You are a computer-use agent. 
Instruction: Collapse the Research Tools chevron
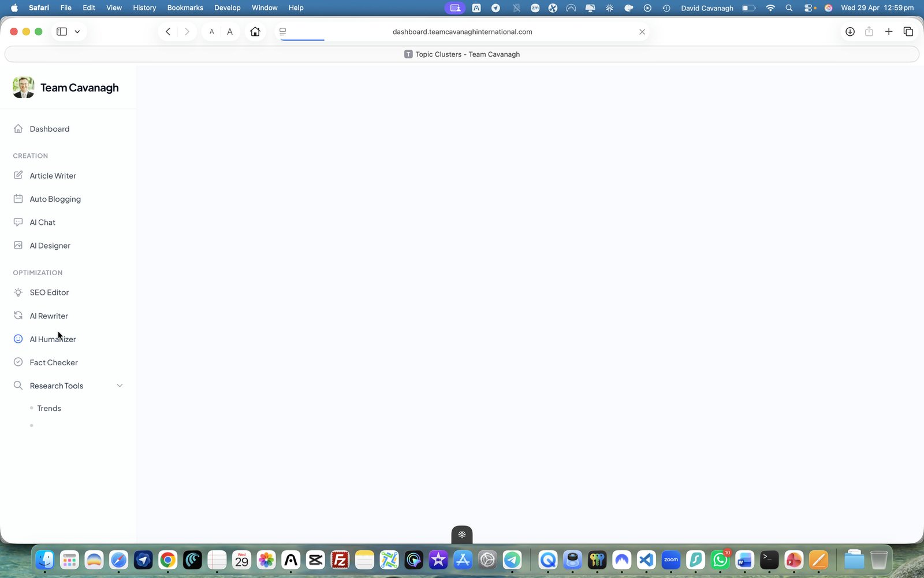120,386
